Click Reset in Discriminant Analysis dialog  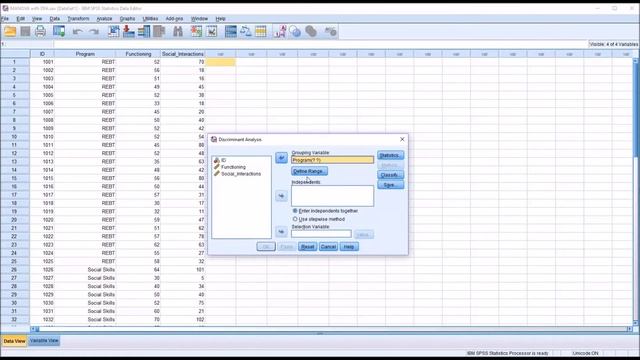point(307,247)
